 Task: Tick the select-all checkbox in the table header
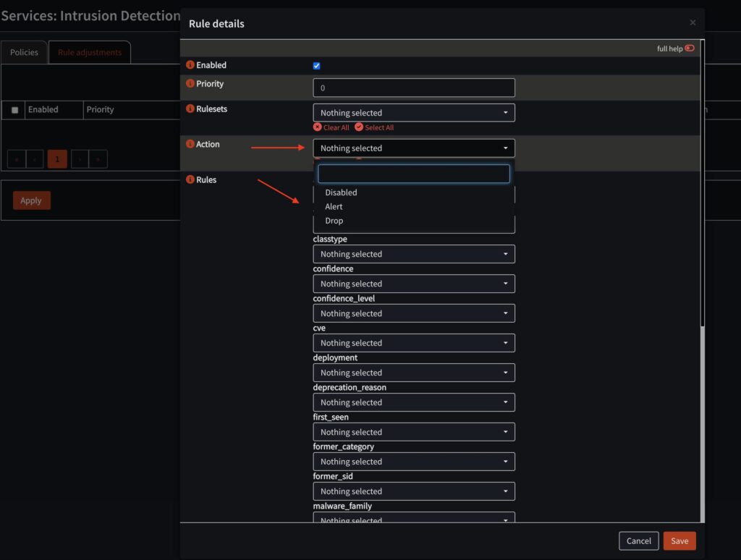click(14, 110)
